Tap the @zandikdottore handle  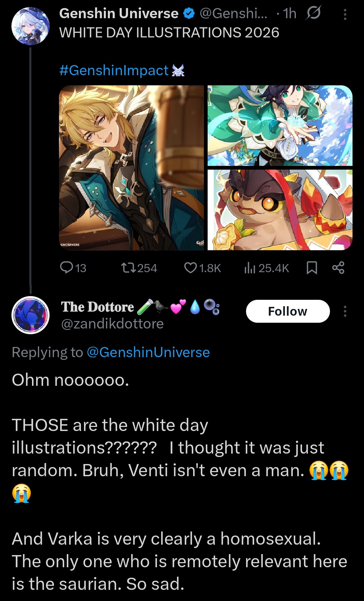tap(112, 324)
